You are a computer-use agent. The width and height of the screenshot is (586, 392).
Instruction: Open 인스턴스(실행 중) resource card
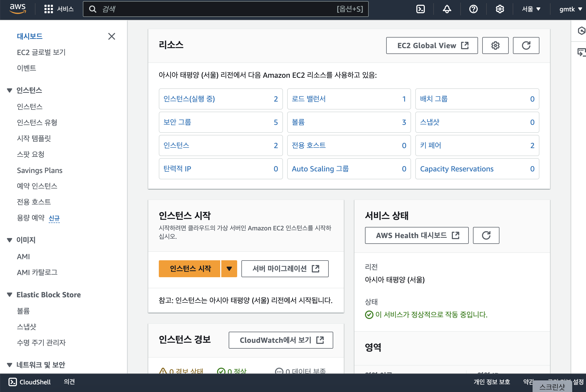(221, 99)
